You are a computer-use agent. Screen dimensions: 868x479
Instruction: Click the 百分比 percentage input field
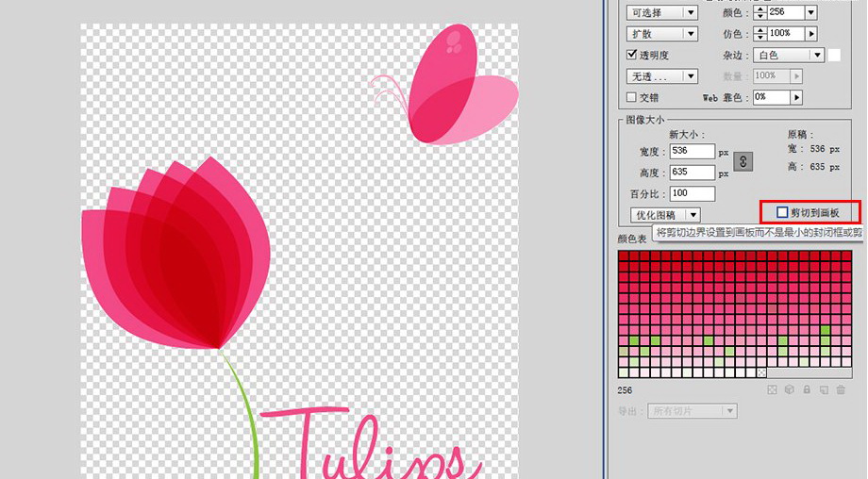[692, 193]
